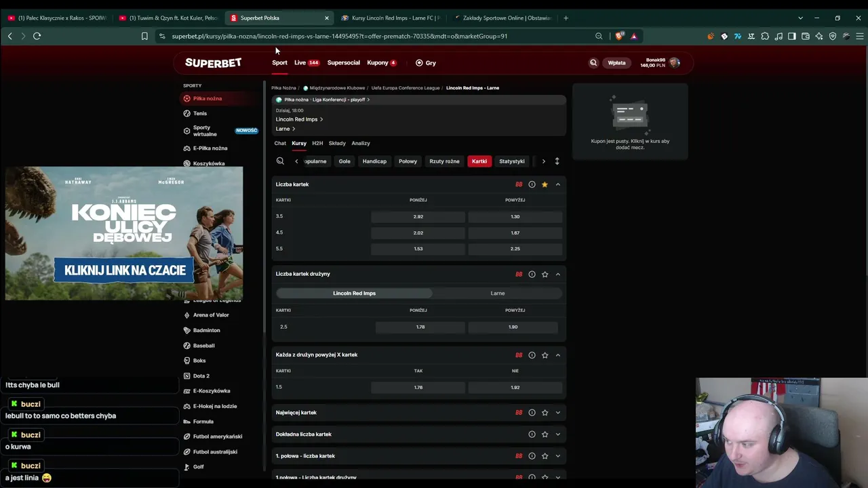The image size is (868, 488).
Task: Toggle the browser sidebar panel icon
Action: click(x=792, y=36)
